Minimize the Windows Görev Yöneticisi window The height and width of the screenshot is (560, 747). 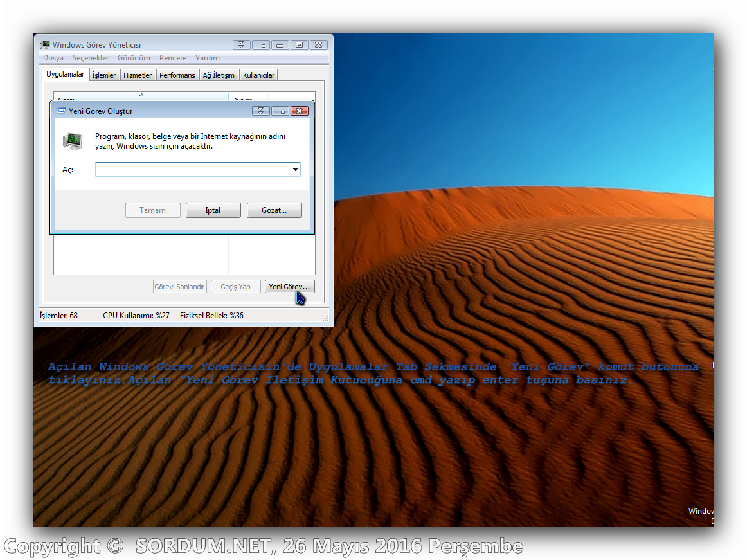(280, 45)
